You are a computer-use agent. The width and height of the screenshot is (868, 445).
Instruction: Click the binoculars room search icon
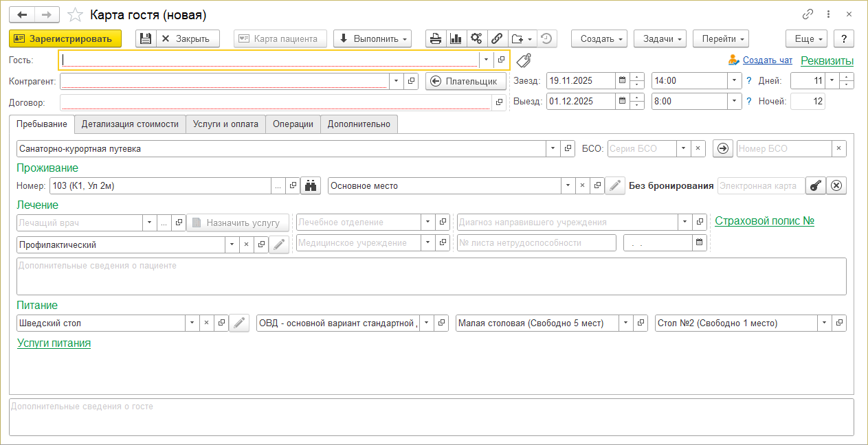click(x=312, y=185)
